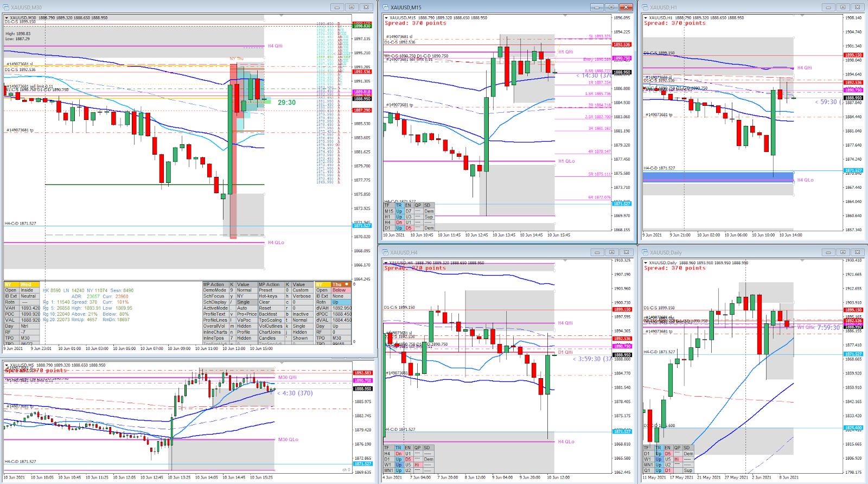This screenshot has width=868, height=484.
Task: Click the XAUUSD,Daily window chart icon
Action: click(x=645, y=252)
